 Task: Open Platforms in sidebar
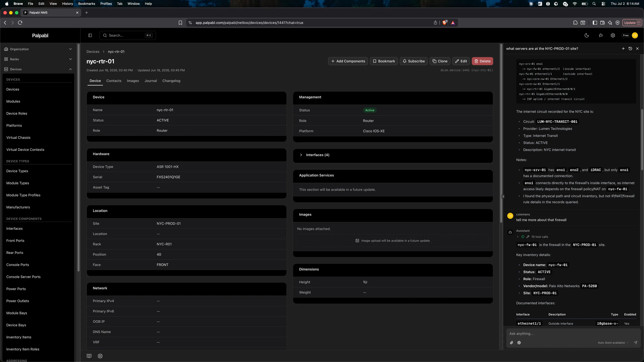[14, 125]
